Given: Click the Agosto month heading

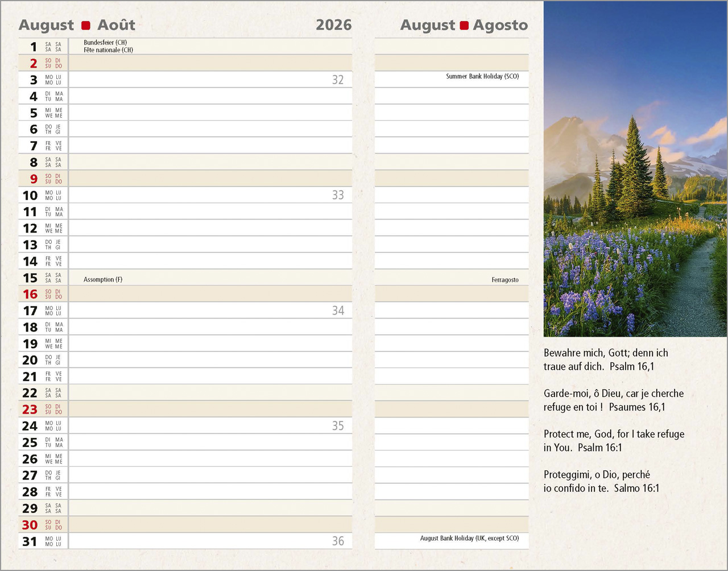Looking at the screenshot, I should tap(500, 26).
